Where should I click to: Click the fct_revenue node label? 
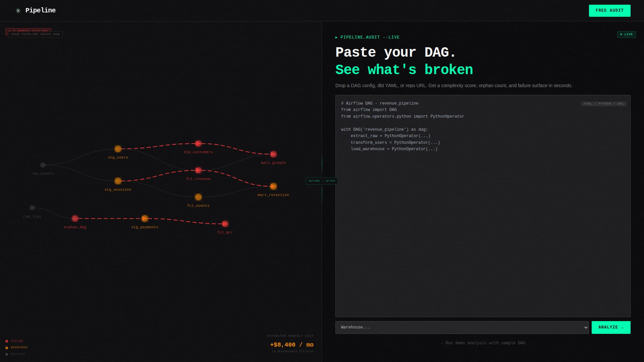[x=198, y=179]
